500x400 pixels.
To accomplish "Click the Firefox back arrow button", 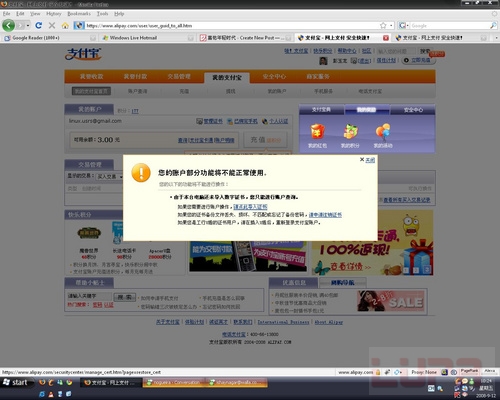I will [x=8, y=25].
